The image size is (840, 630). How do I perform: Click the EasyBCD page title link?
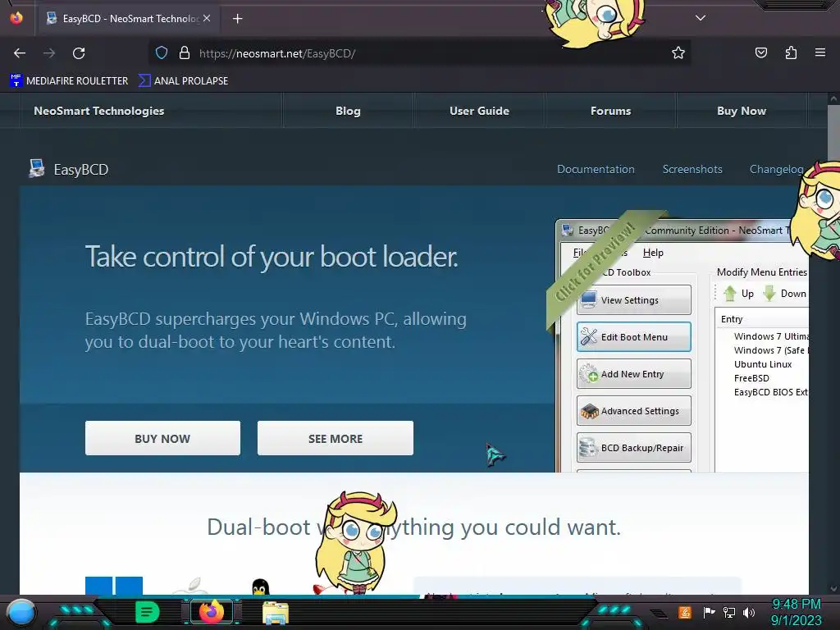pyautogui.click(x=81, y=170)
